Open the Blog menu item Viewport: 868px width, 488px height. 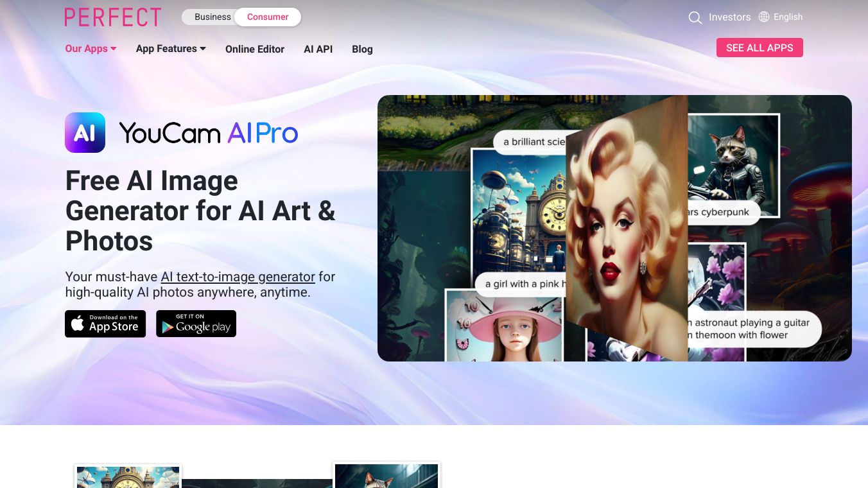pos(362,49)
